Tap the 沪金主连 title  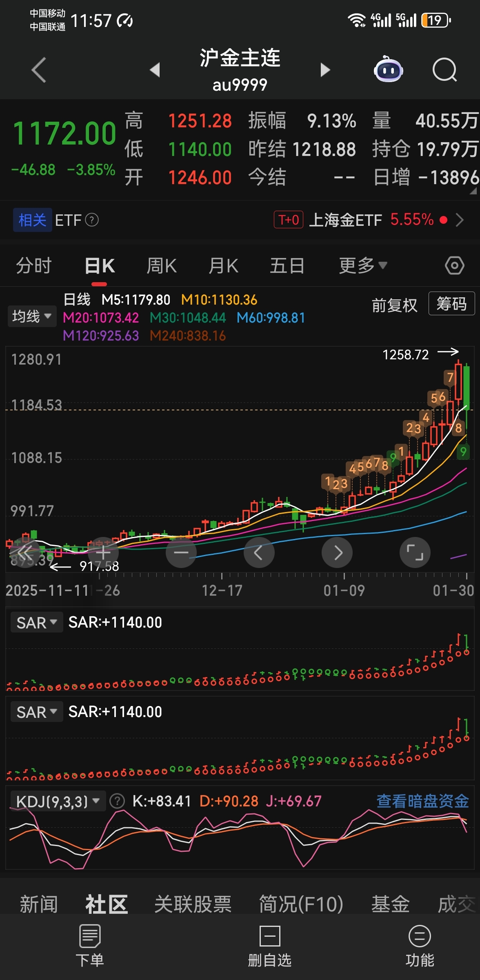[x=240, y=58]
